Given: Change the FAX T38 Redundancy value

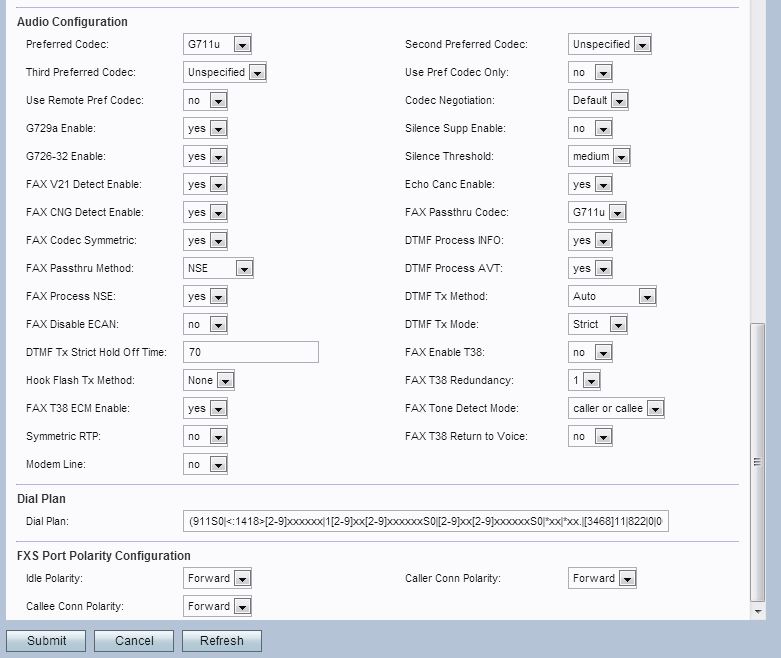Looking at the screenshot, I should click(x=584, y=380).
